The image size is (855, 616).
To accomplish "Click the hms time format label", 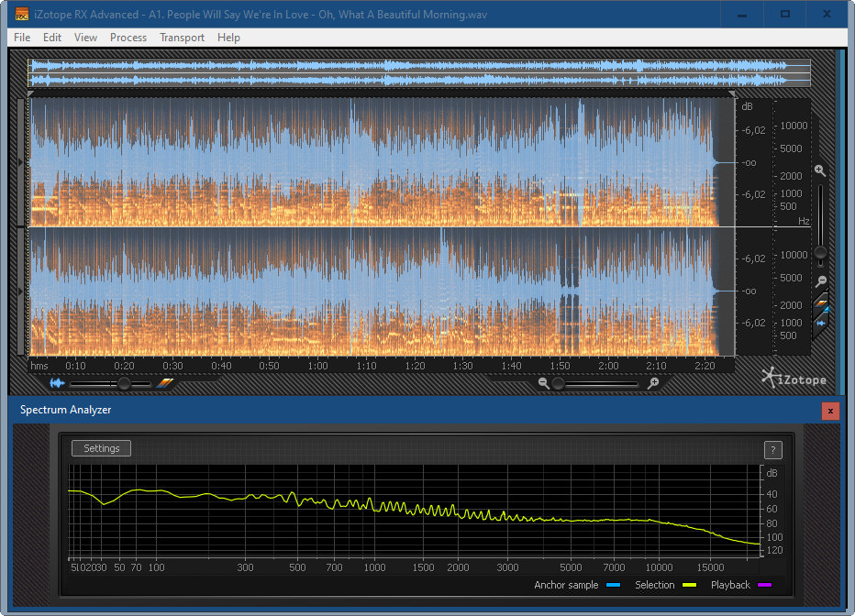I will [39, 366].
